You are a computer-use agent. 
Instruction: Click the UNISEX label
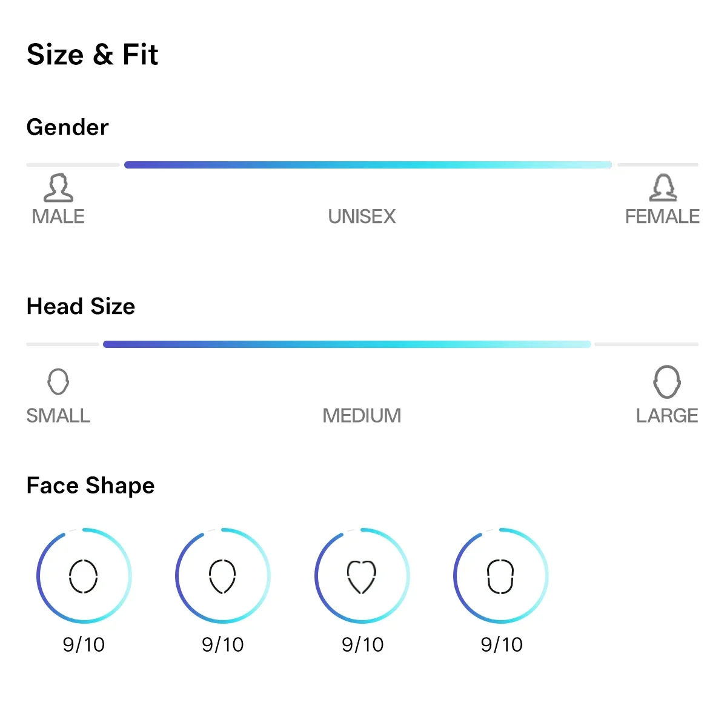point(362,216)
